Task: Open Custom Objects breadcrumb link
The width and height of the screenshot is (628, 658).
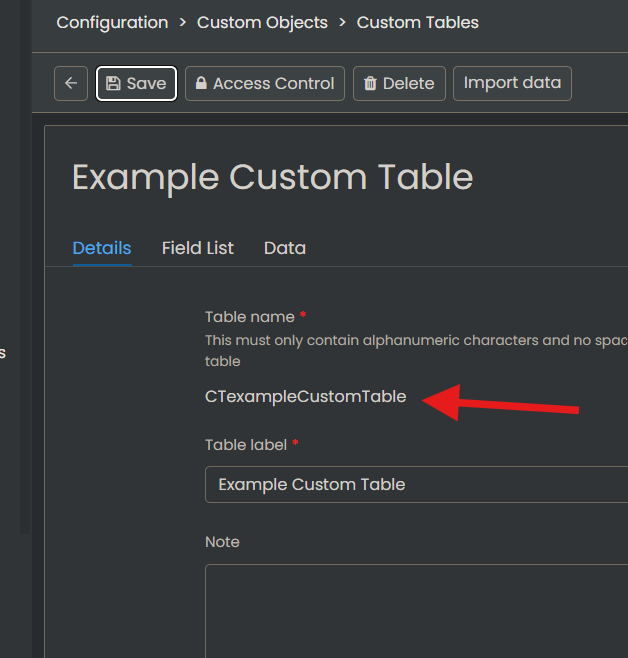Action: click(262, 23)
